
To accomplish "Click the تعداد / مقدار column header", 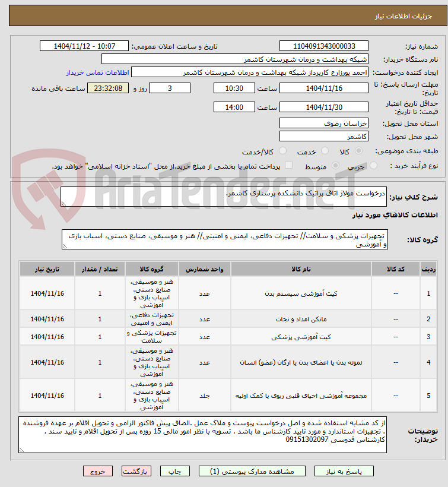I will pos(100,269).
